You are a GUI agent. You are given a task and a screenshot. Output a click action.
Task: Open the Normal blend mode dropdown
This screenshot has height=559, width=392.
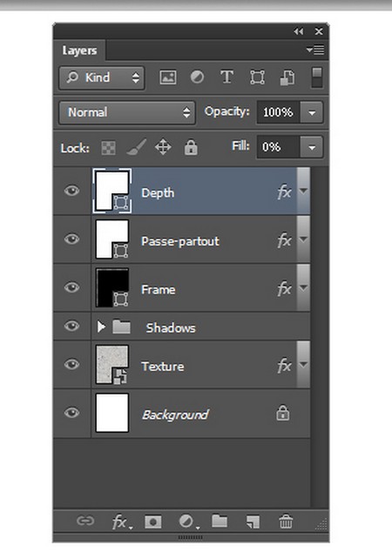point(127,112)
